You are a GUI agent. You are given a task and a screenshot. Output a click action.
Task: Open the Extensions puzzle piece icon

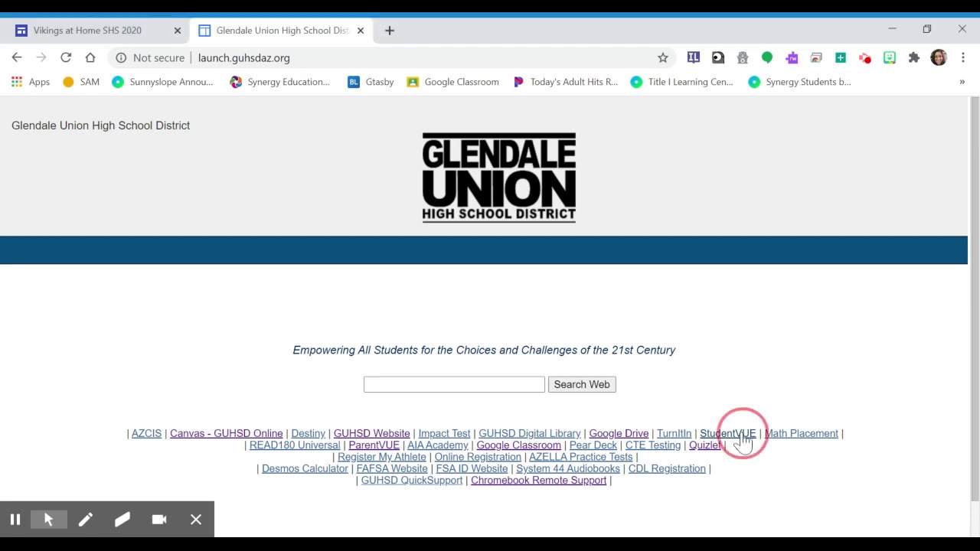click(x=913, y=57)
